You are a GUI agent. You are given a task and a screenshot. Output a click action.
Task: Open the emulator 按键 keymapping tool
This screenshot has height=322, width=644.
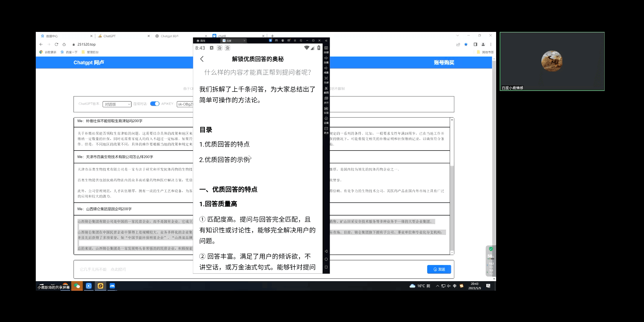pyautogui.click(x=326, y=49)
